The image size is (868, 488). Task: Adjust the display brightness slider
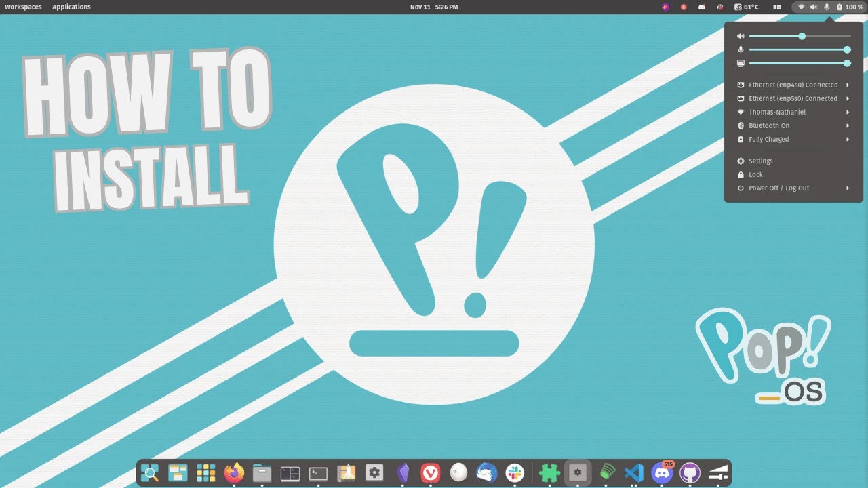tap(800, 63)
